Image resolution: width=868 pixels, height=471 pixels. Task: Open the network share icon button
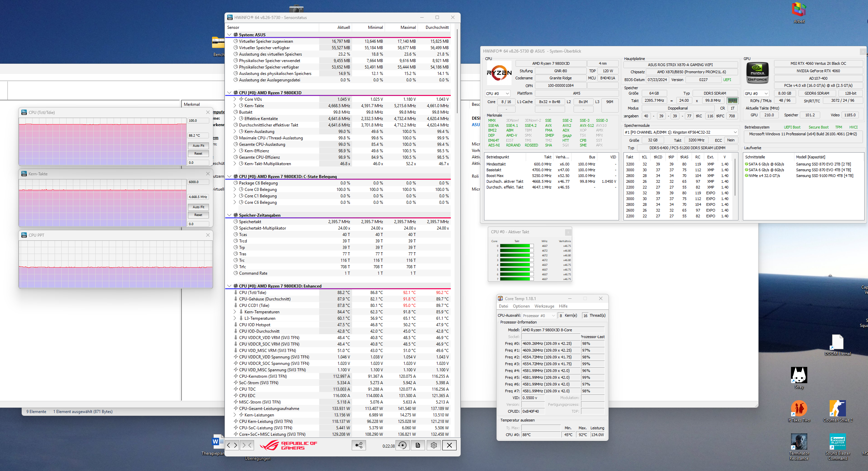(359, 445)
